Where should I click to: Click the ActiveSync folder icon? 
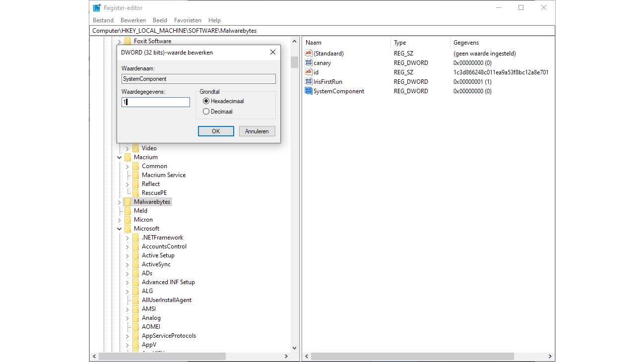point(135,264)
